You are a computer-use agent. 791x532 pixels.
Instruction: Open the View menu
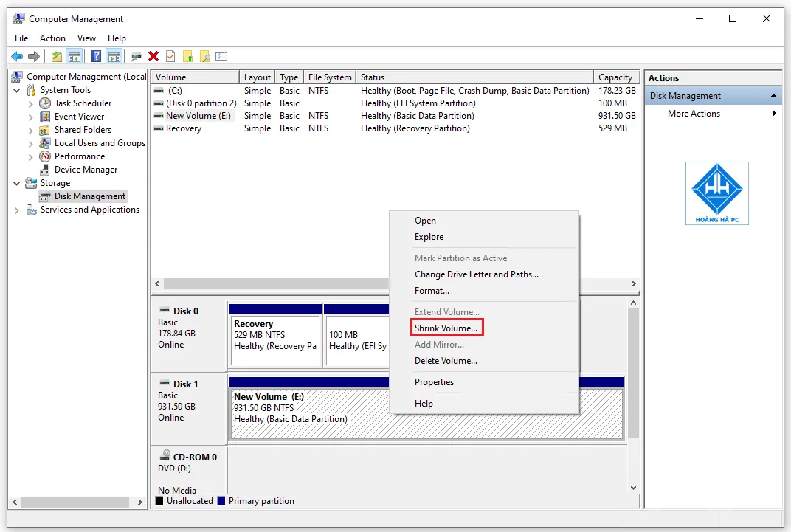[86, 38]
